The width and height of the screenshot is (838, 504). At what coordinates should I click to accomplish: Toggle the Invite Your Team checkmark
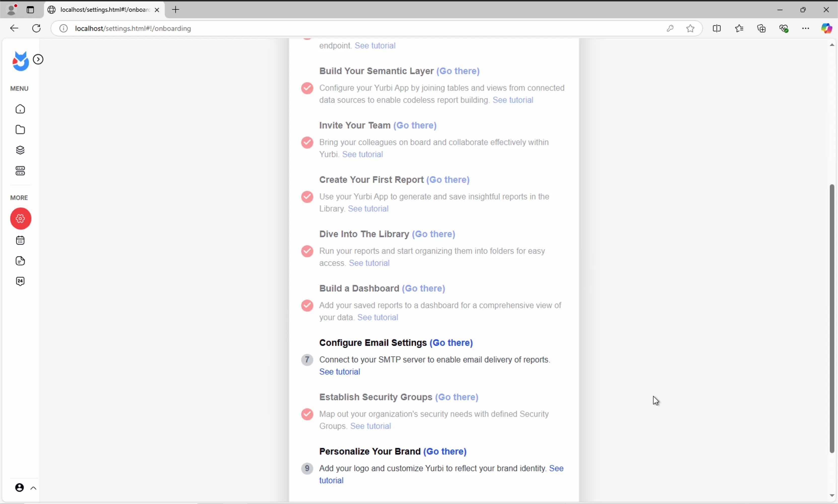(x=307, y=143)
